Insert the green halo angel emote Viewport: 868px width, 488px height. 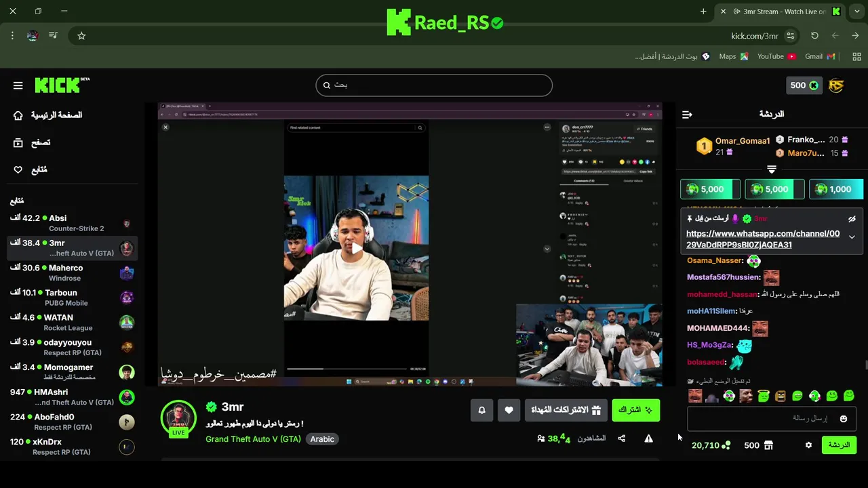763,396
